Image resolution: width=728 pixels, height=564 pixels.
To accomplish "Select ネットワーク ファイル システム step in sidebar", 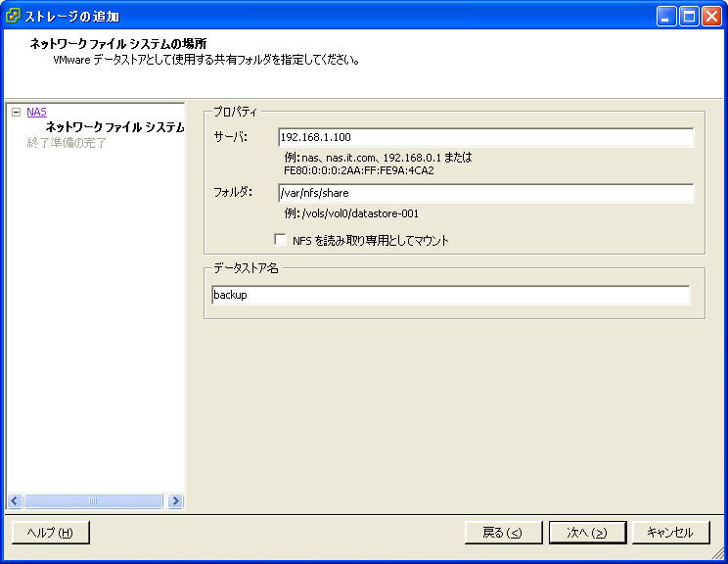I will tap(114, 127).
